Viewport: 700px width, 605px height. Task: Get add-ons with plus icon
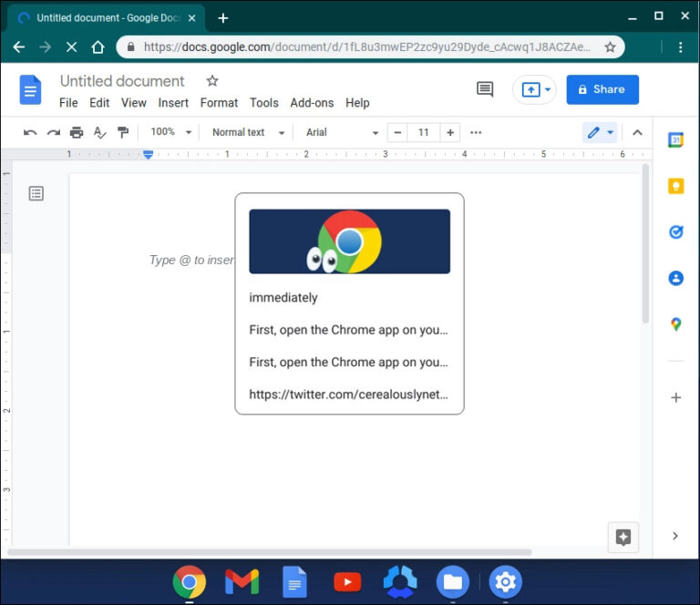(676, 397)
